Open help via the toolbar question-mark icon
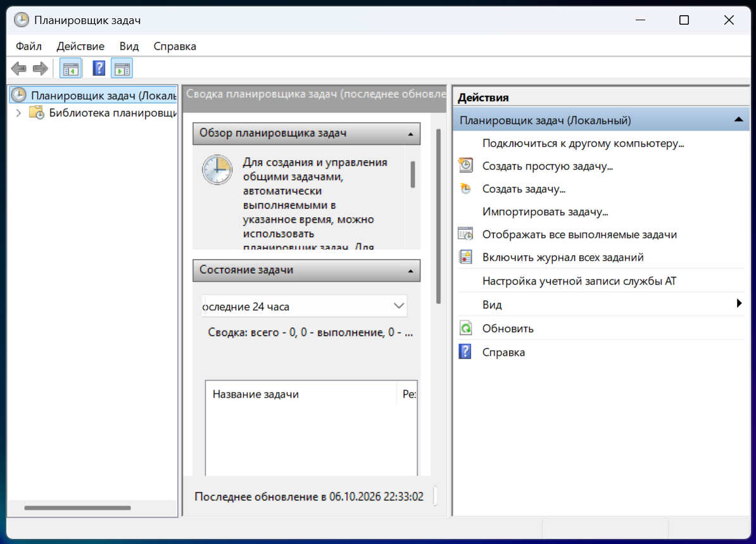Image resolution: width=756 pixels, height=544 pixels. 99,68
